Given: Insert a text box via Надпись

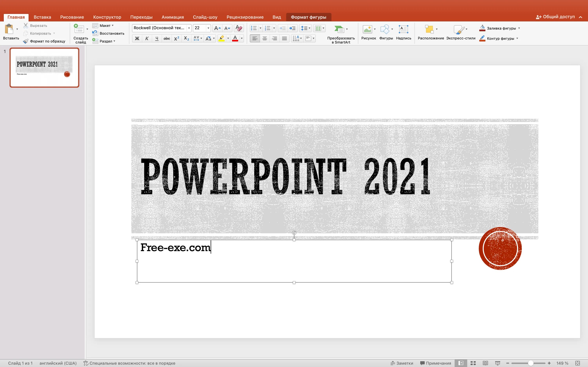Looking at the screenshot, I should click(x=403, y=29).
